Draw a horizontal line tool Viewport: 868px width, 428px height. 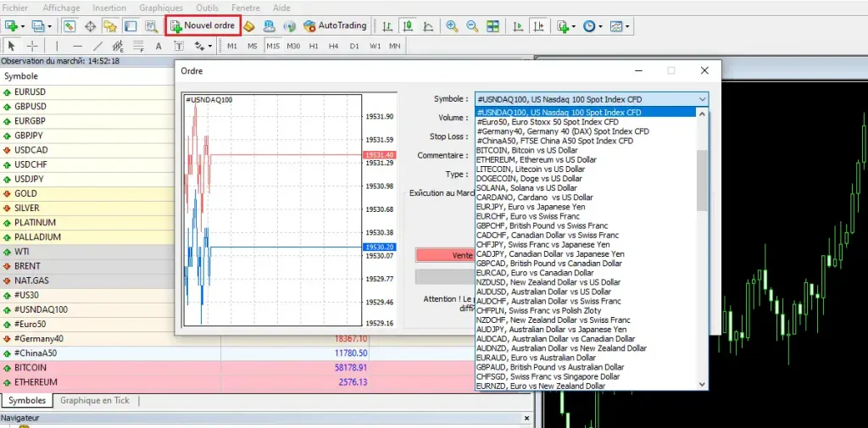[77, 46]
